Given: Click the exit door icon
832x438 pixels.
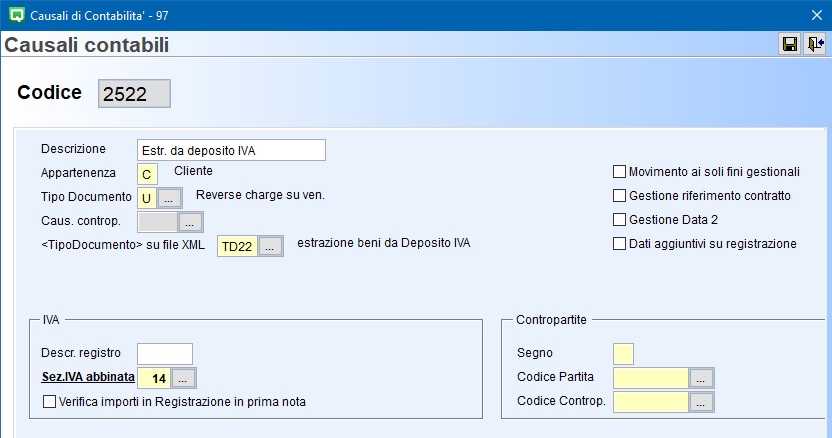Looking at the screenshot, I should (x=815, y=44).
